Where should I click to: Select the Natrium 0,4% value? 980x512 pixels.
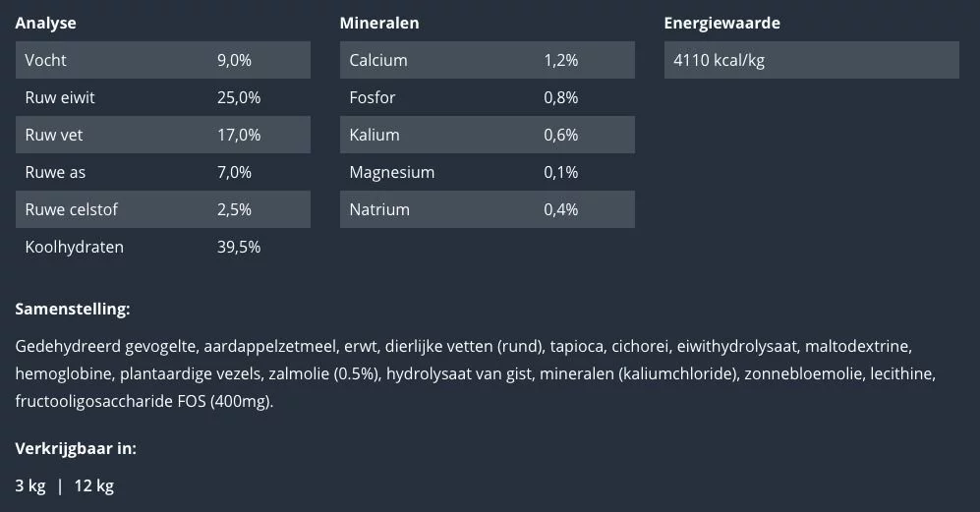(560, 209)
